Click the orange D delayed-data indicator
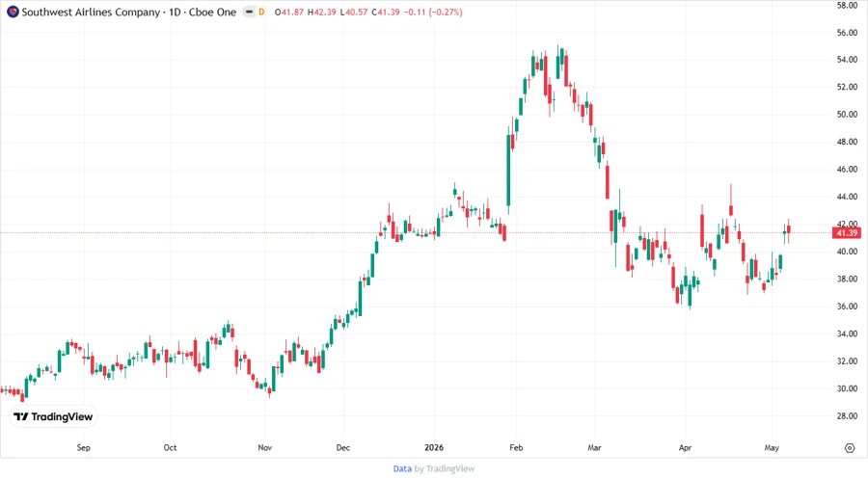Image resolution: width=868 pixels, height=480 pixels. tap(261, 12)
